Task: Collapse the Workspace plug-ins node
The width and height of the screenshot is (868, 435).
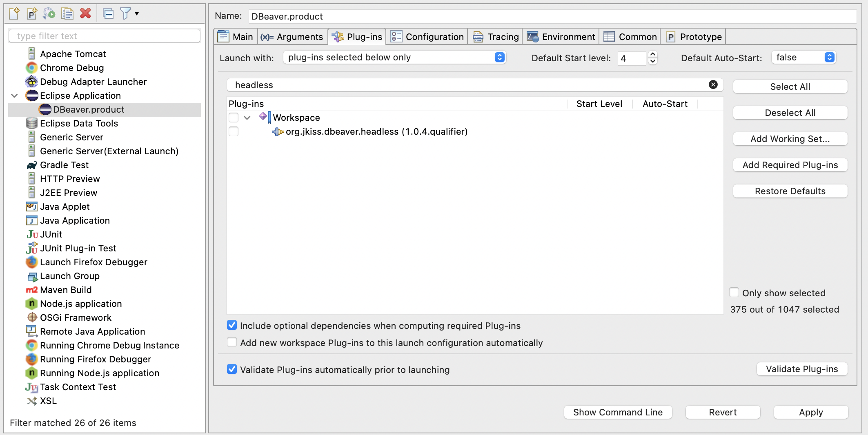Action: [x=247, y=118]
